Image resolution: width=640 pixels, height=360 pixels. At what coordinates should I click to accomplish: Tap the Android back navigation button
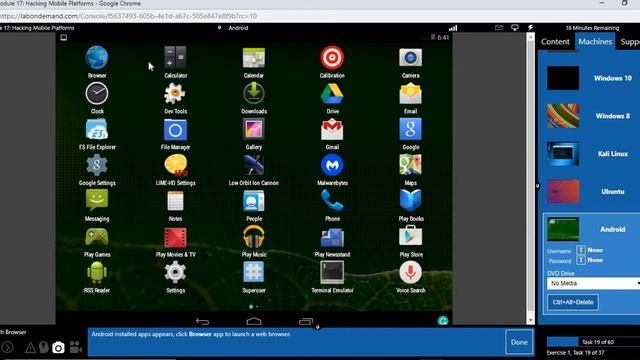(202, 321)
